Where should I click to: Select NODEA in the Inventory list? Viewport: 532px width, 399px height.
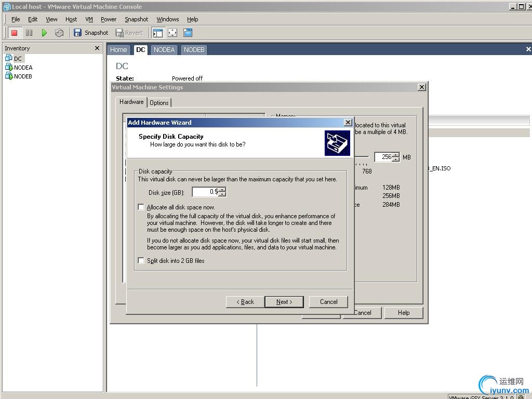(19, 67)
